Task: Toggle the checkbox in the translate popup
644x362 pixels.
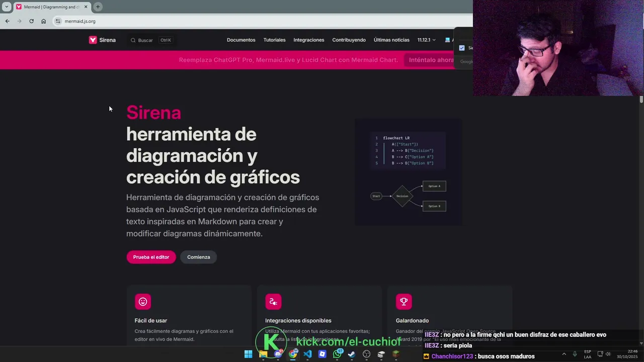Action: (x=462, y=48)
